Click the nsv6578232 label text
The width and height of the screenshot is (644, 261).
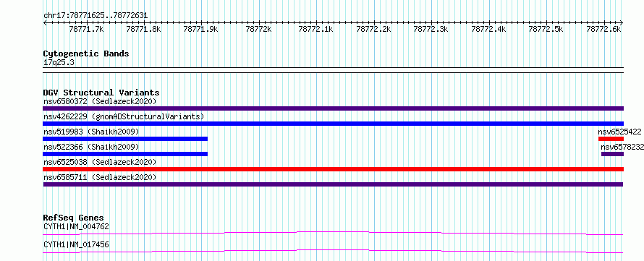pyautogui.click(x=622, y=147)
